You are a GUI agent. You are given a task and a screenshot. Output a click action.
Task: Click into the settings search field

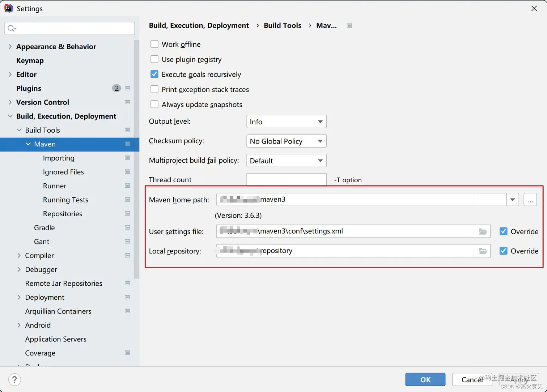[x=70, y=28]
